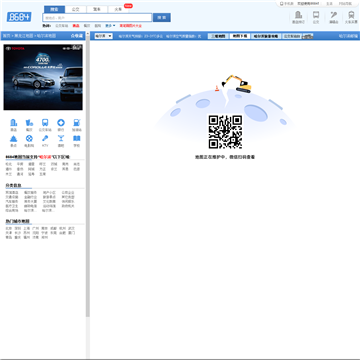
Task: Click the QR code image
Action: click(225, 132)
